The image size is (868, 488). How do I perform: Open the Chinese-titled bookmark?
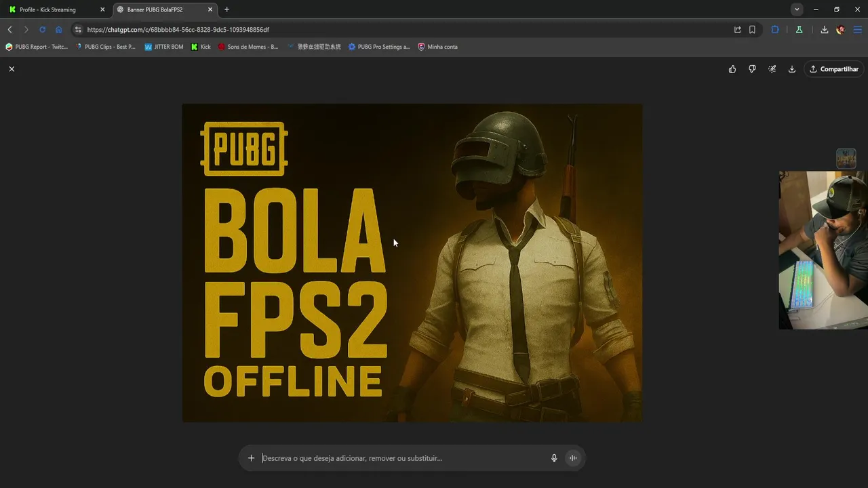(x=314, y=47)
